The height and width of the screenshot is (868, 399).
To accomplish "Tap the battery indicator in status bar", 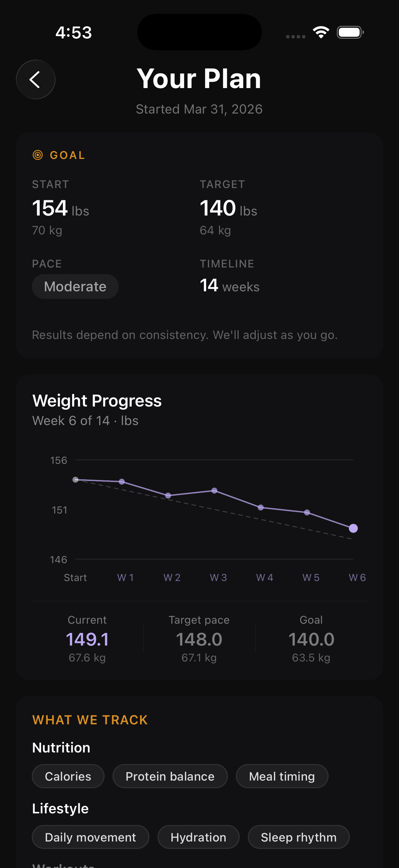I will (x=350, y=32).
